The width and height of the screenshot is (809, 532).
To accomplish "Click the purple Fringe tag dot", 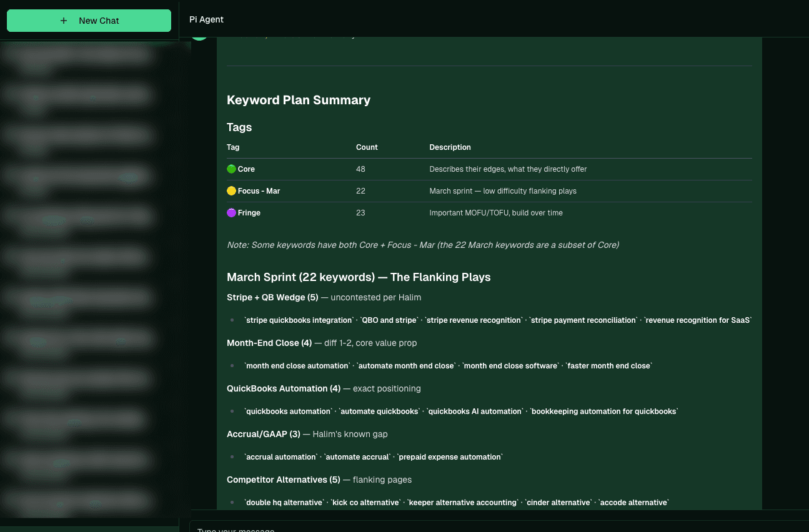I will pos(231,213).
